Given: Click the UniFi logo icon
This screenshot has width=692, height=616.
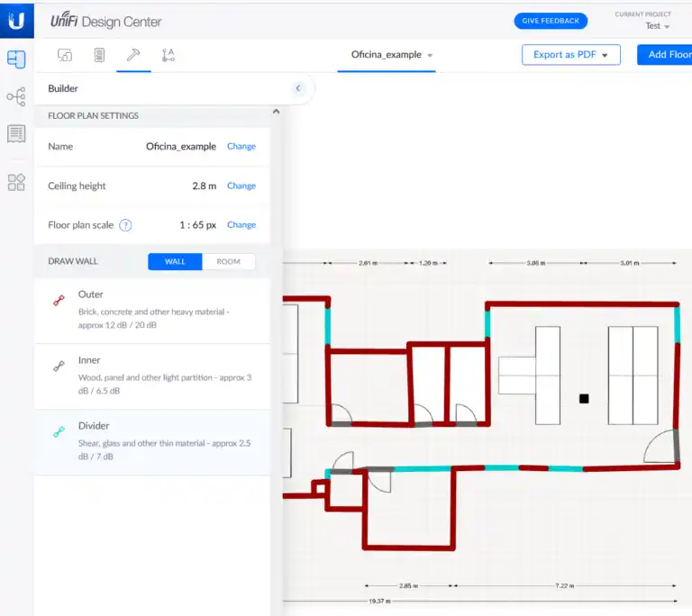Looking at the screenshot, I should [x=16, y=20].
